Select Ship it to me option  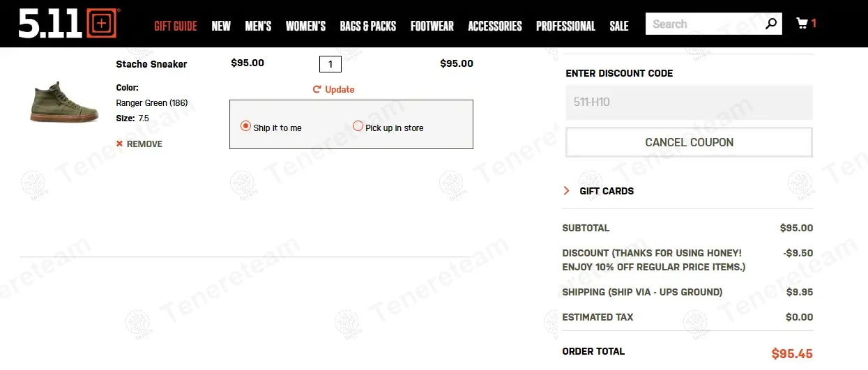(x=245, y=127)
